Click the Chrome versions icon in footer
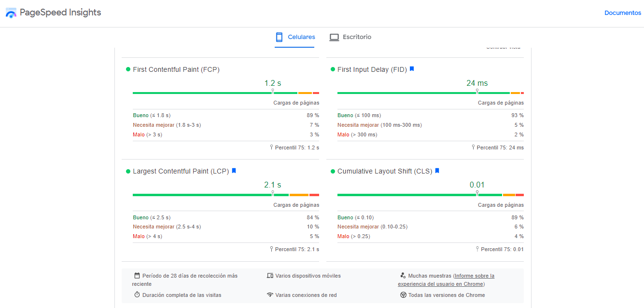 pos(403,295)
